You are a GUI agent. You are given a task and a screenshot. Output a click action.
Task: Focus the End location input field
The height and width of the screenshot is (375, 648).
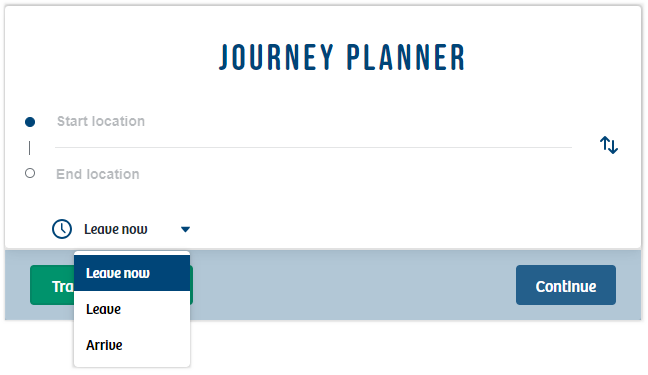313,174
